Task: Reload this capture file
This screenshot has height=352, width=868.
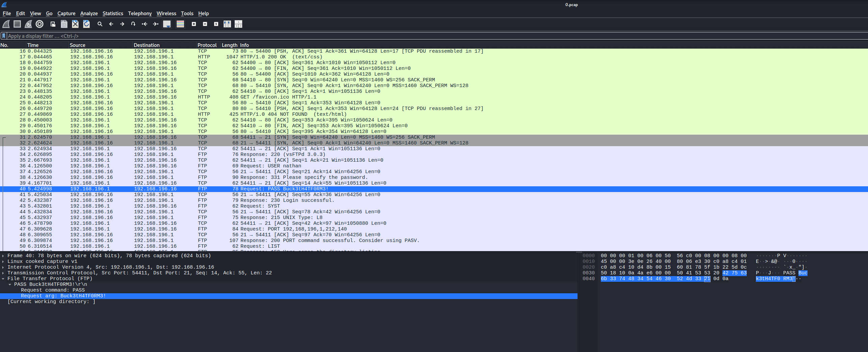Action: point(86,24)
